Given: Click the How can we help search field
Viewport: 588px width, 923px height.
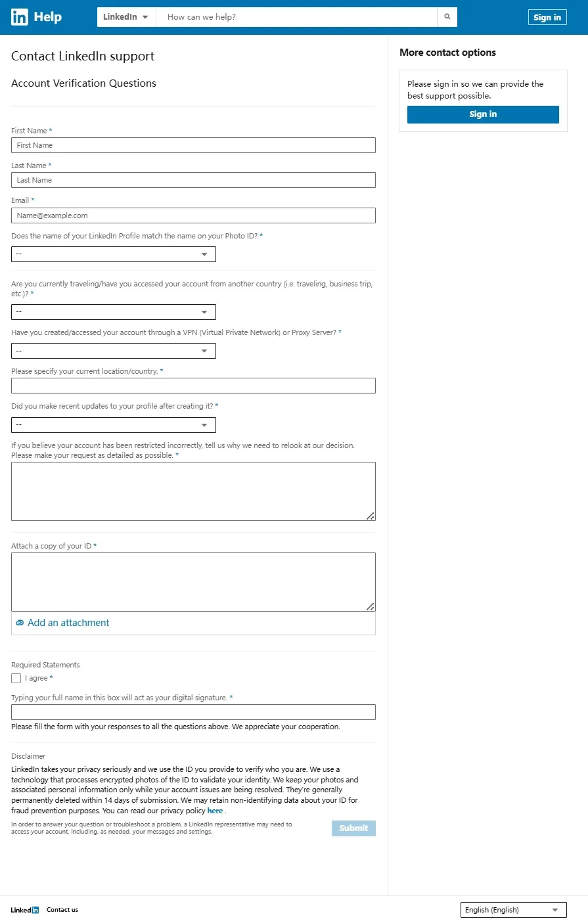Looking at the screenshot, I should 296,17.
